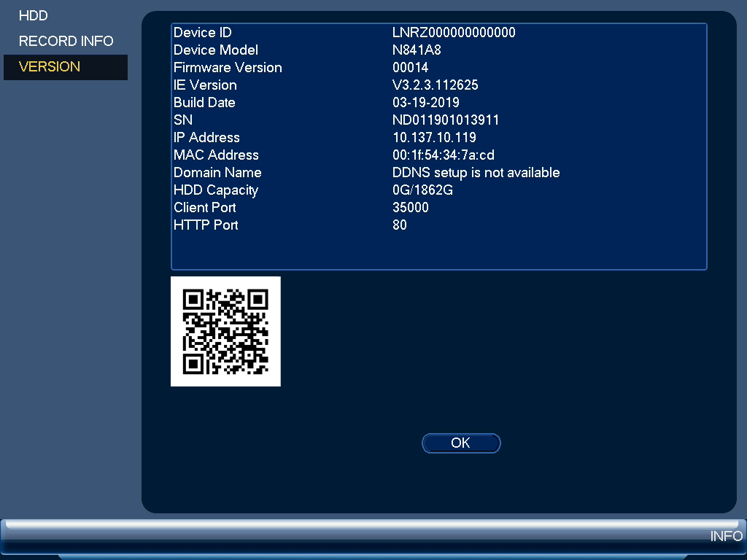Click the QR code image
Viewport: 747px width, 560px height.
click(225, 332)
